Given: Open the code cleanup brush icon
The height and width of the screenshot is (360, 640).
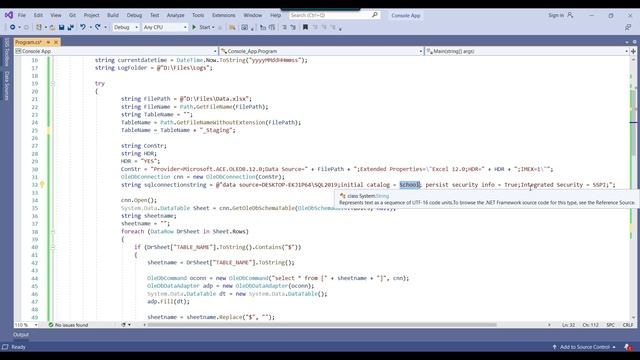Looking at the screenshot, I should click(x=124, y=325).
